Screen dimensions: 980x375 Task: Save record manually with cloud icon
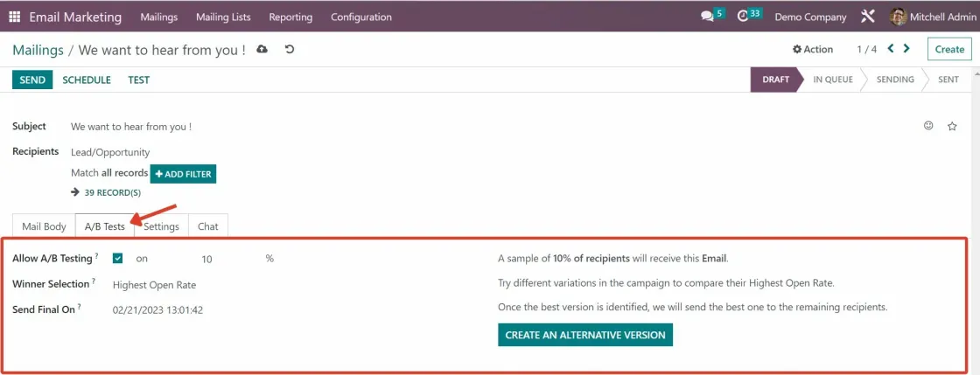tap(262, 49)
